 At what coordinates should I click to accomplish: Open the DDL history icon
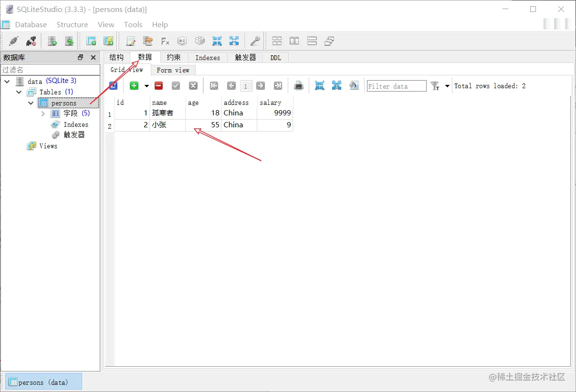147,41
